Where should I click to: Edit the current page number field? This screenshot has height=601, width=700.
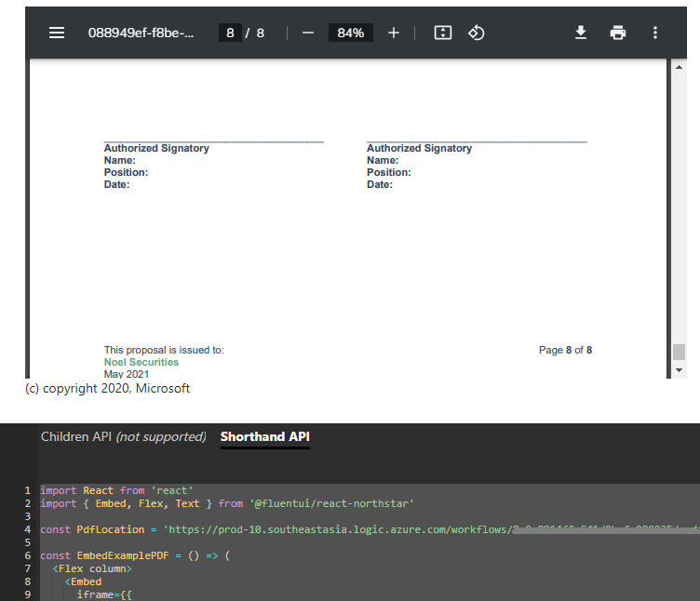(230, 33)
